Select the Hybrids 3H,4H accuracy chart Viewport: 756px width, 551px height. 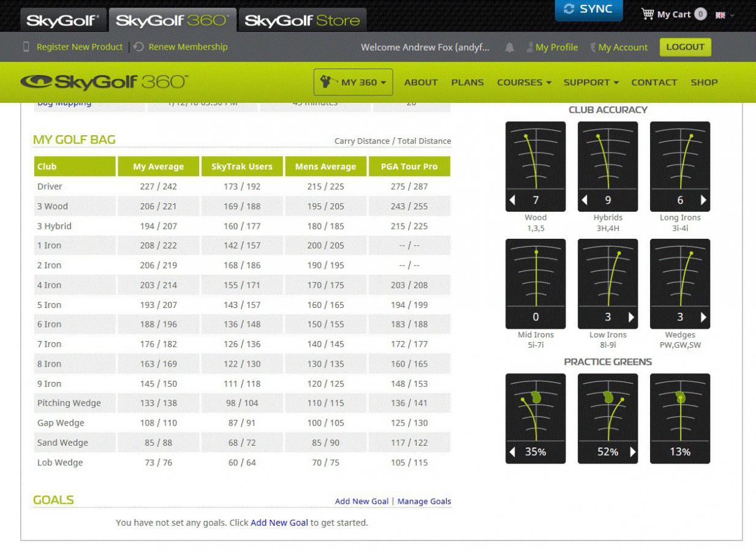608,167
